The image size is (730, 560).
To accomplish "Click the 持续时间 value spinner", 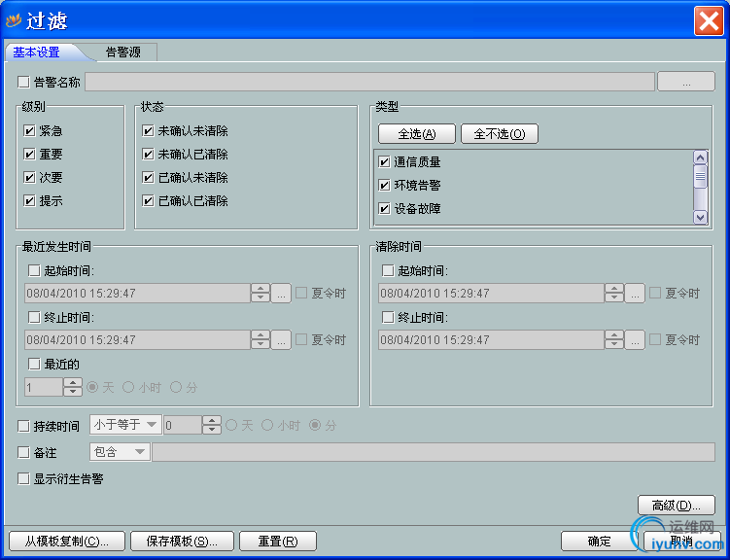I will pyautogui.click(x=212, y=425).
